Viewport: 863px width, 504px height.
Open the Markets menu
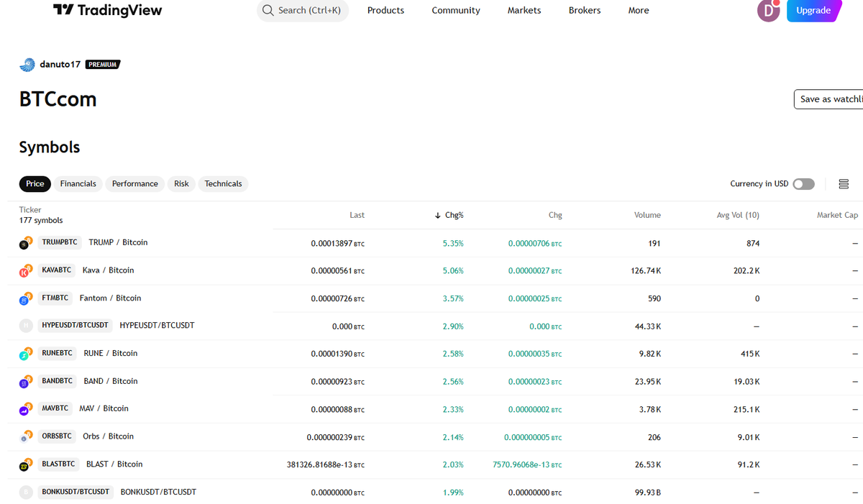click(x=524, y=10)
